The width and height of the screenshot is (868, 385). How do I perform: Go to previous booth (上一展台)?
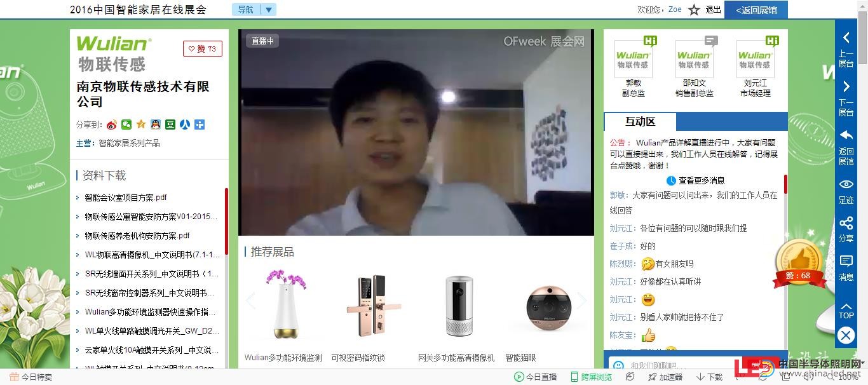(x=846, y=48)
